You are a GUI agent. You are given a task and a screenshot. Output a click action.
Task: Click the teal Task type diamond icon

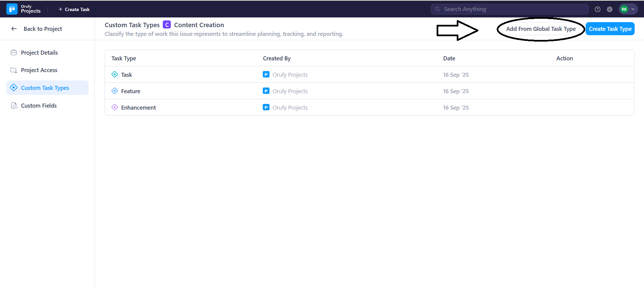click(x=115, y=74)
